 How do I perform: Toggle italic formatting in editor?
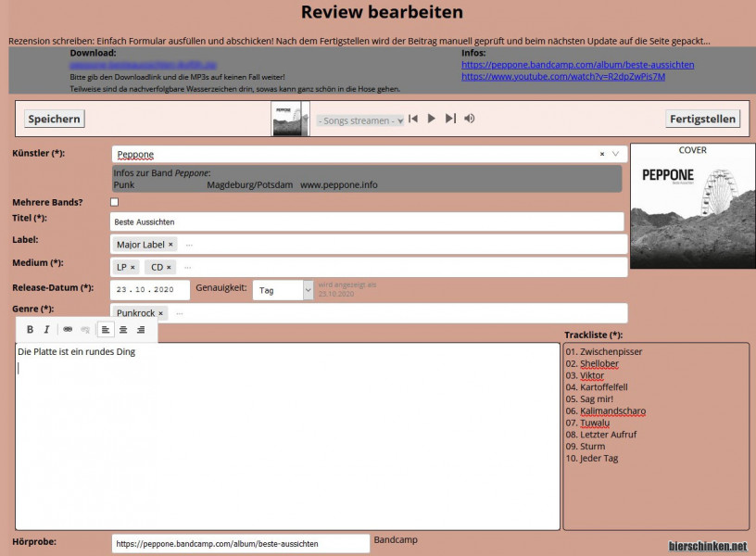pyautogui.click(x=46, y=329)
